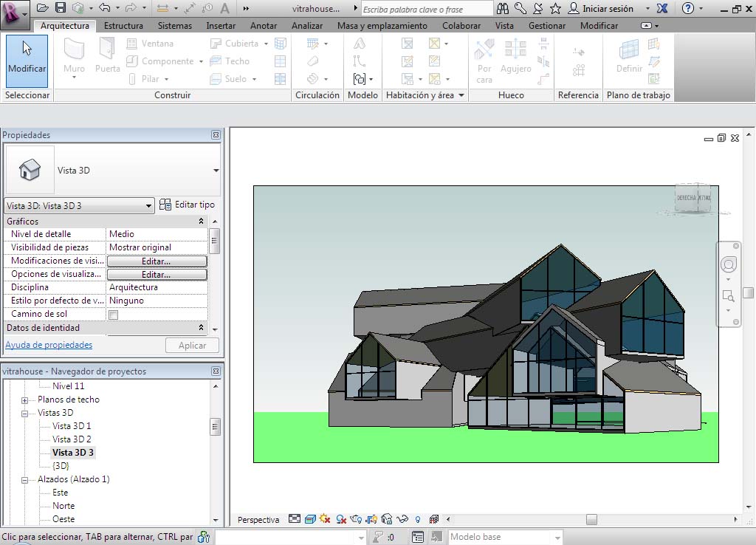The image size is (756, 545).
Task: Open the Habitación y área panel dropdown
Action: (x=461, y=95)
